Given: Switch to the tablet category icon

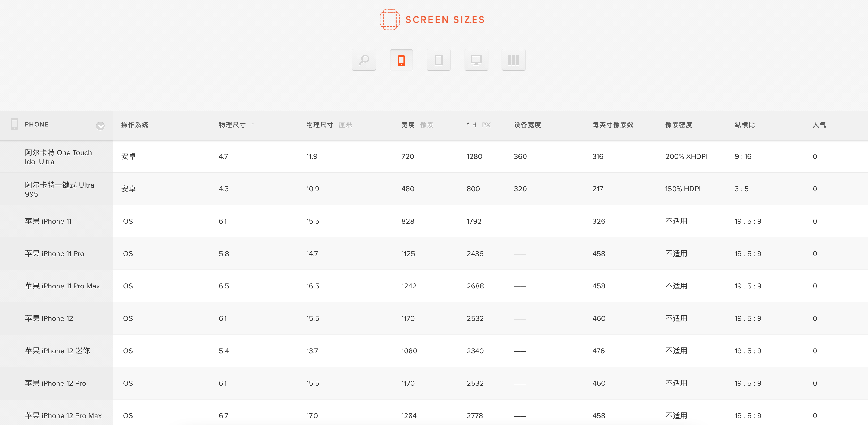Looking at the screenshot, I should pyautogui.click(x=438, y=60).
